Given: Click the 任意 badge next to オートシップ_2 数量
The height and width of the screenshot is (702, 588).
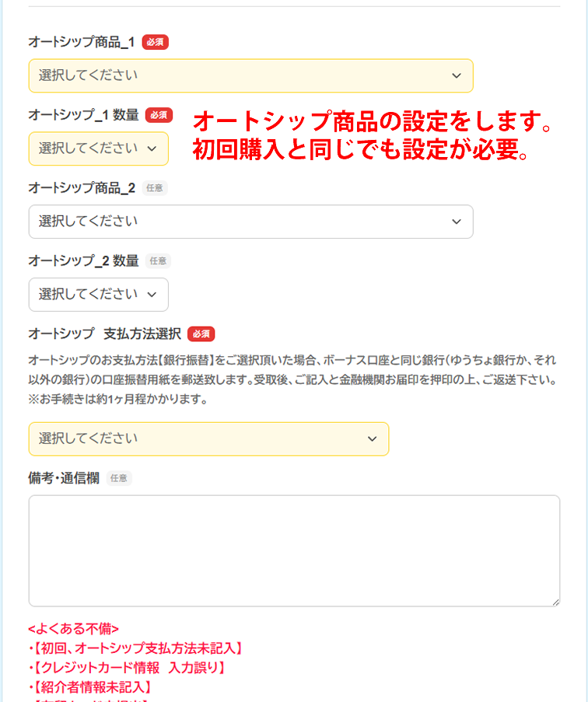Looking at the screenshot, I should coord(159,261).
